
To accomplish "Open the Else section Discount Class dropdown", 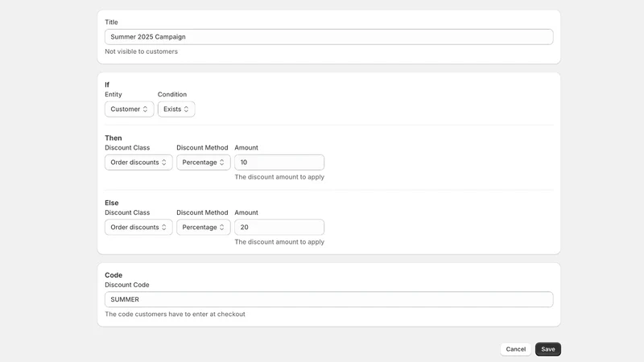I will coord(138,228).
